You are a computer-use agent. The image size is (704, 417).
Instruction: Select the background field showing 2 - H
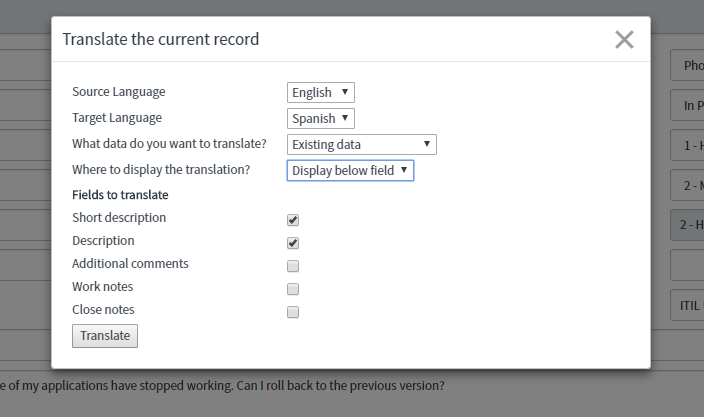[x=688, y=225]
